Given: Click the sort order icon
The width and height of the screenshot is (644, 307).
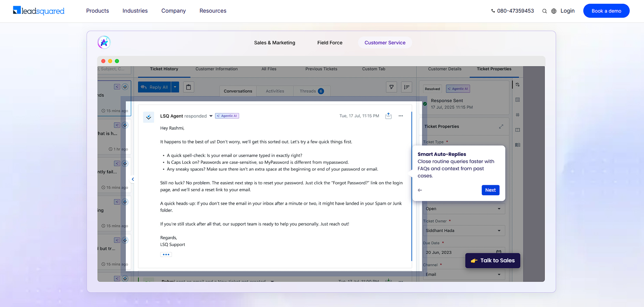Looking at the screenshot, I should click(x=407, y=87).
